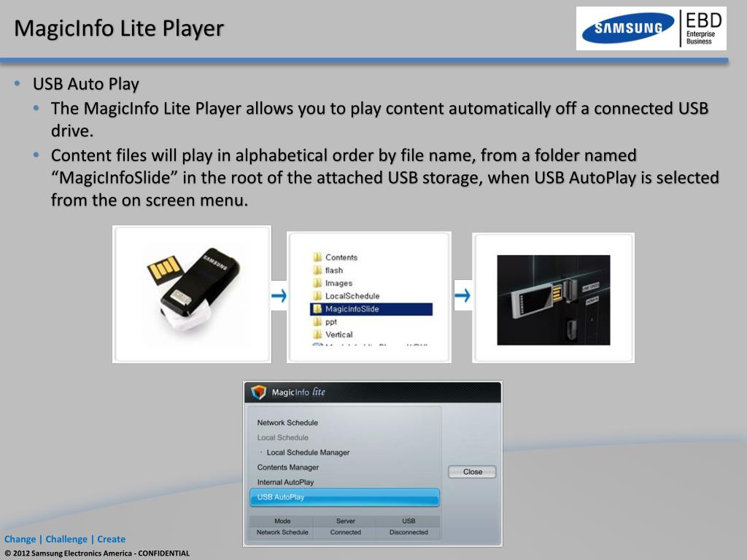
Task: Click the Connected server status
Action: tap(345, 532)
